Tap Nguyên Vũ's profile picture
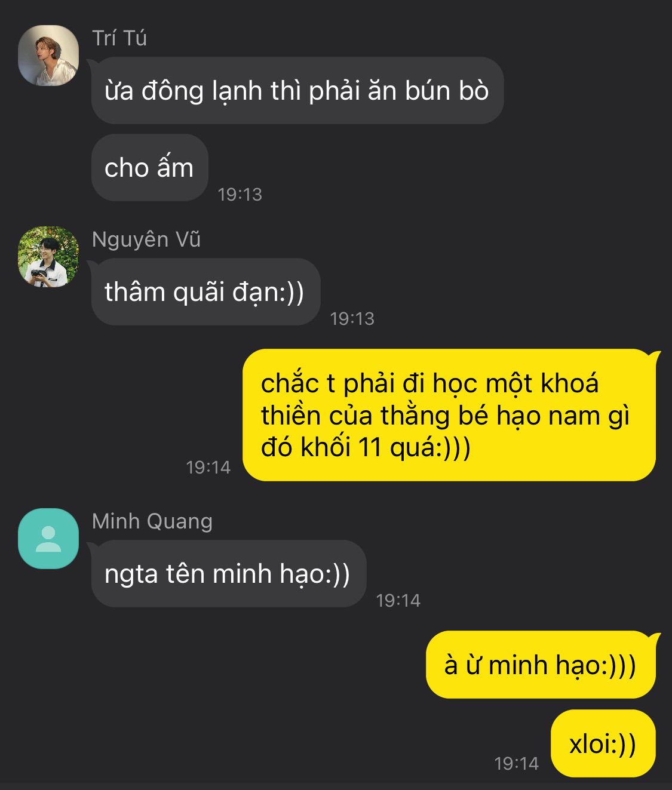The height and width of the screenshot is (790, 672). click(48, 257)
